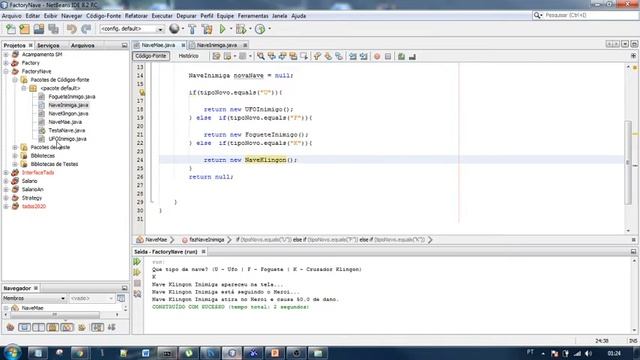
Task: Click the Shift Line Left icon in editor toolbar
Action: tap(353, 56)
